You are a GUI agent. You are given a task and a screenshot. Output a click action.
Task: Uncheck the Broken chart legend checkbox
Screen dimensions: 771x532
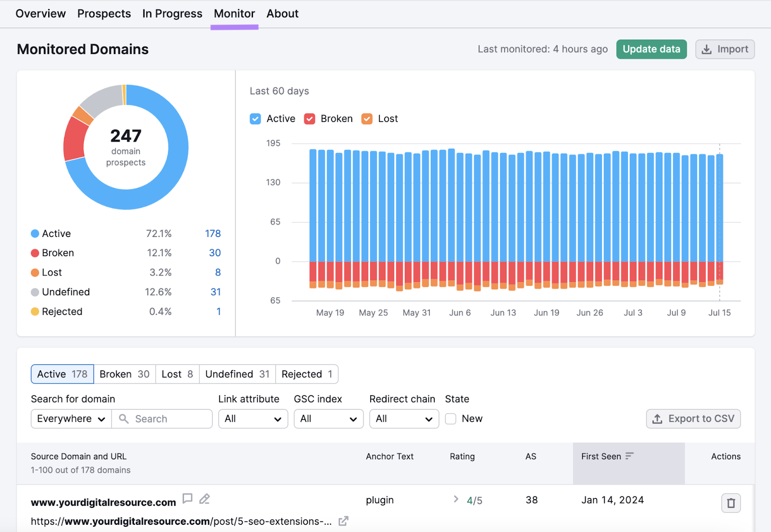(x=309, y=118)
